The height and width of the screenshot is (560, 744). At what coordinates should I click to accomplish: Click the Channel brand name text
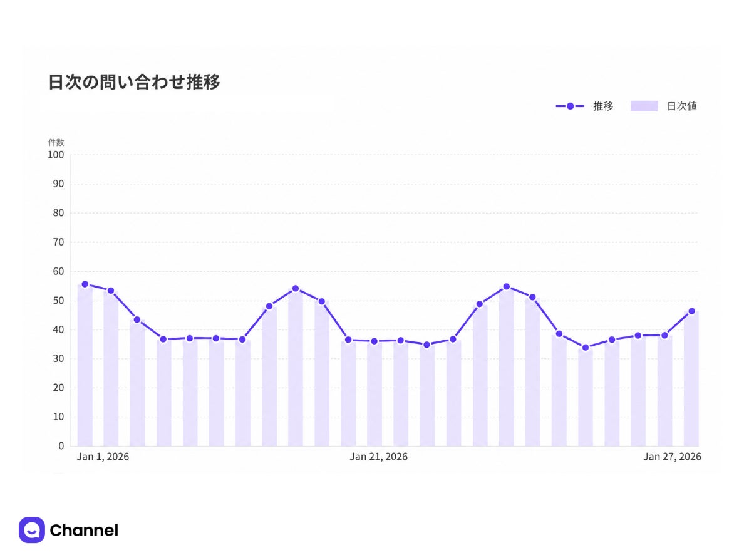84,530
